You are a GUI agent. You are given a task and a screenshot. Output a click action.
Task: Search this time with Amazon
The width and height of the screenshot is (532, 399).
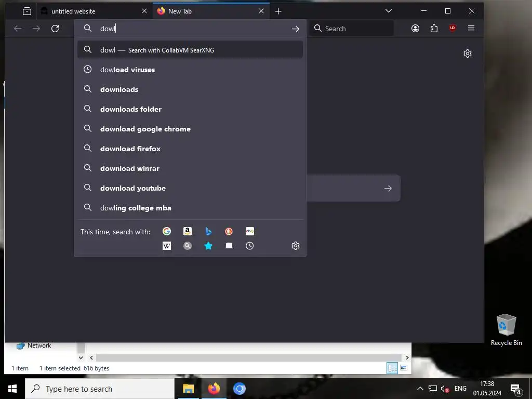(187, 231)
